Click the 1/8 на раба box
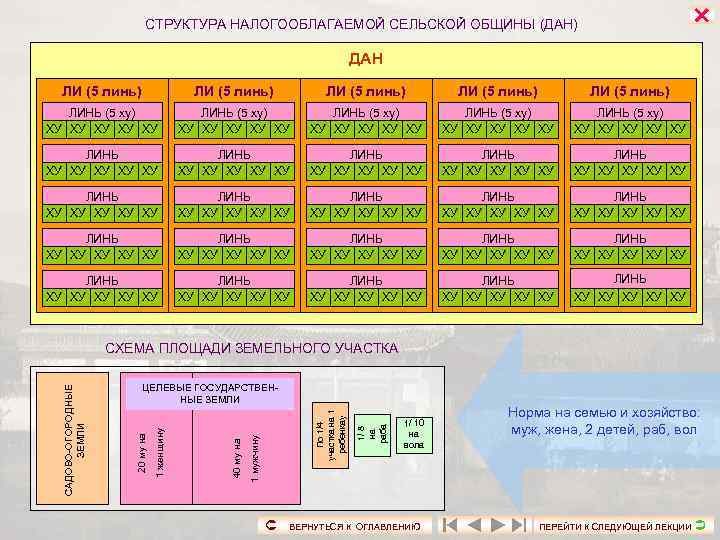This screenshot has height=540, width=720. point(372,435)
